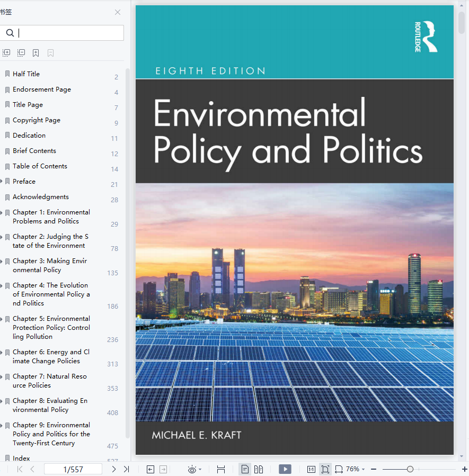This screenshot has height=476, width=469.
Task: Open Brief Contents bookmark
Action: click(34, 150)
